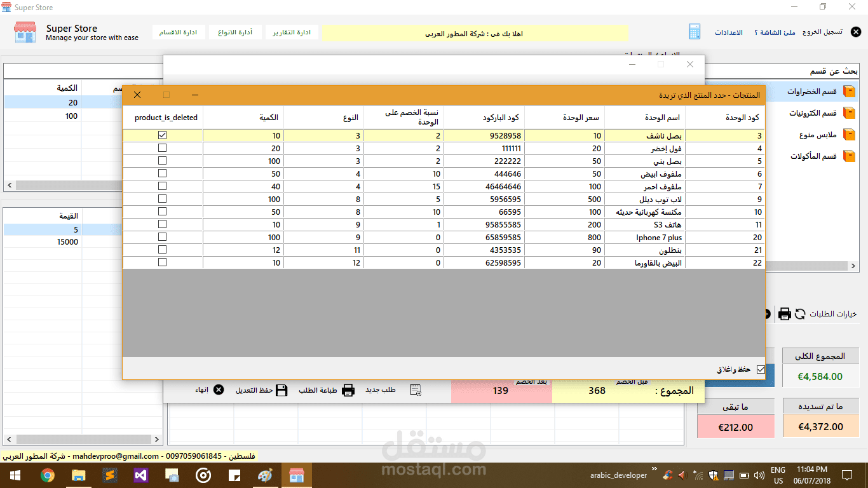Click the folder icon for قسم الكترونيات

click(x=849, y=113)
